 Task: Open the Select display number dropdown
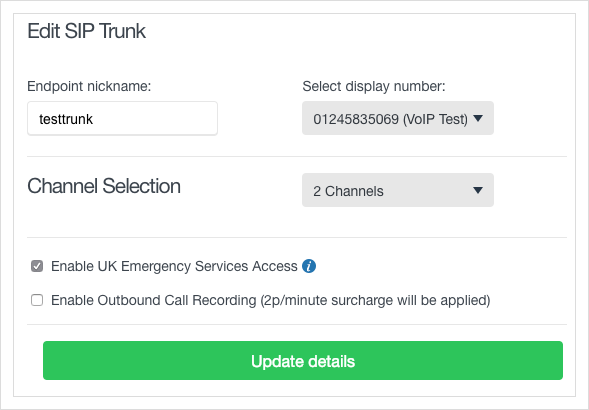(x=398, y=118)
